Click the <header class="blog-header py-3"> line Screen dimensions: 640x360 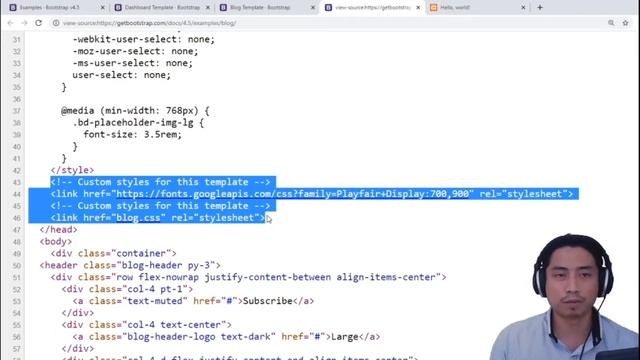[x=130, y=265]
